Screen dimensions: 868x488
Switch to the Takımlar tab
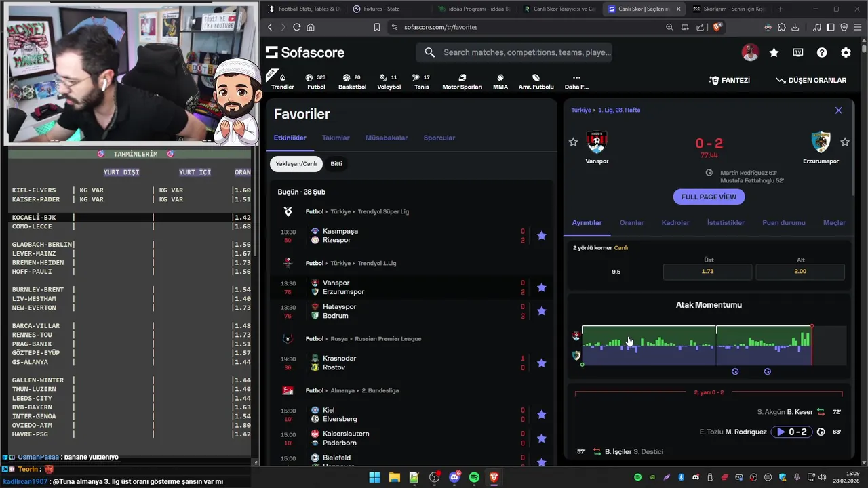click(x=336, y=138)
